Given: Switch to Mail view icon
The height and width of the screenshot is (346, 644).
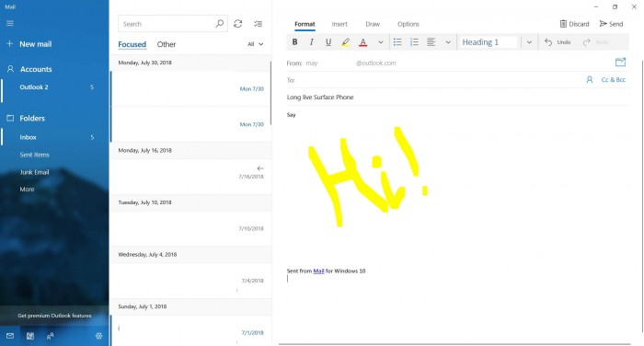Looking at the screenshot, I should click(10, 336).
